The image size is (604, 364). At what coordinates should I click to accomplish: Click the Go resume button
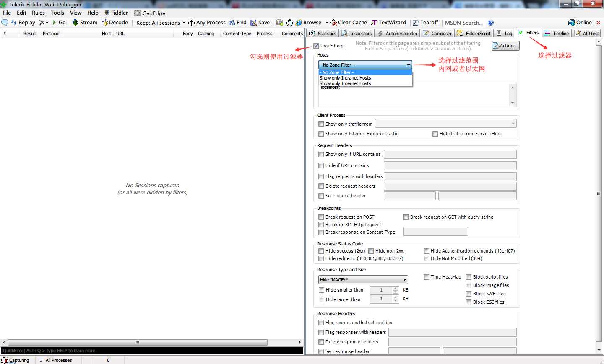tap(59, 22)
